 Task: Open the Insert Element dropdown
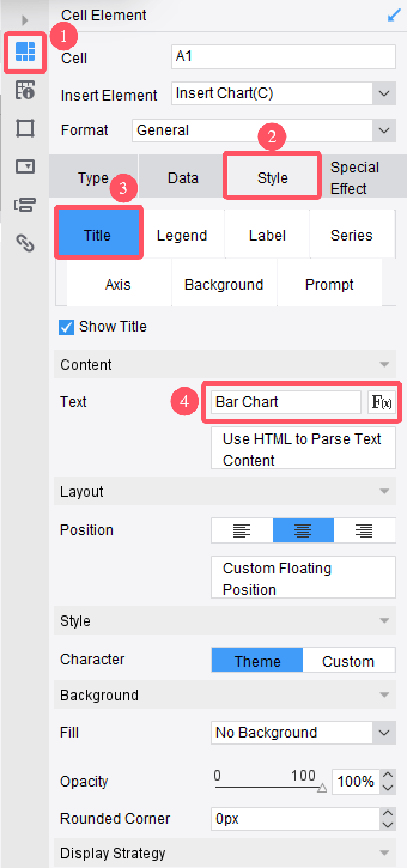[x=384, y=93]
